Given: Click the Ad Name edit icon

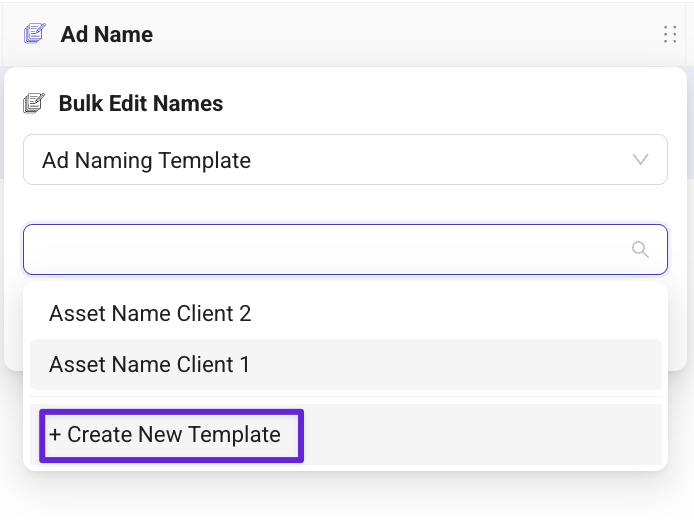Looking at the screenshot, I should [35, 34].
